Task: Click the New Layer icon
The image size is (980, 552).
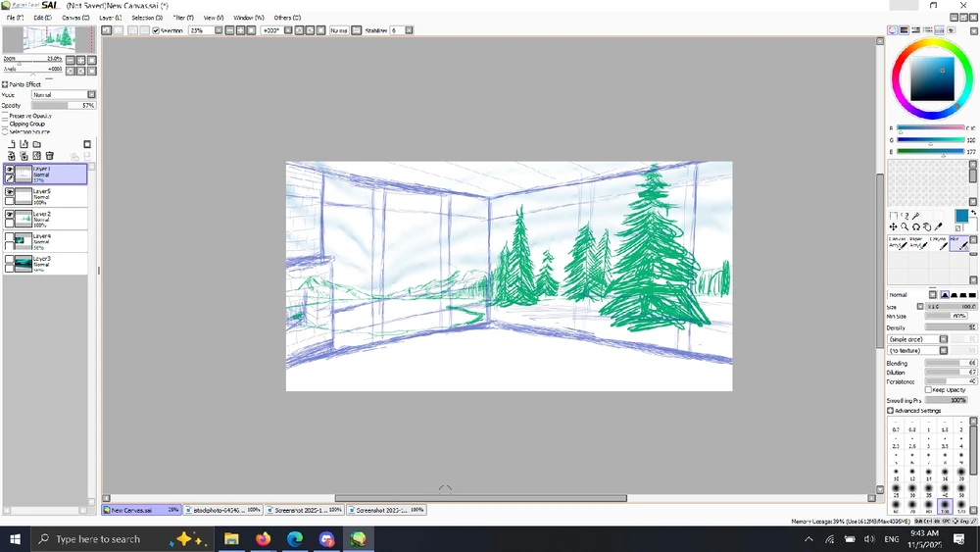Action: (11, 144)
